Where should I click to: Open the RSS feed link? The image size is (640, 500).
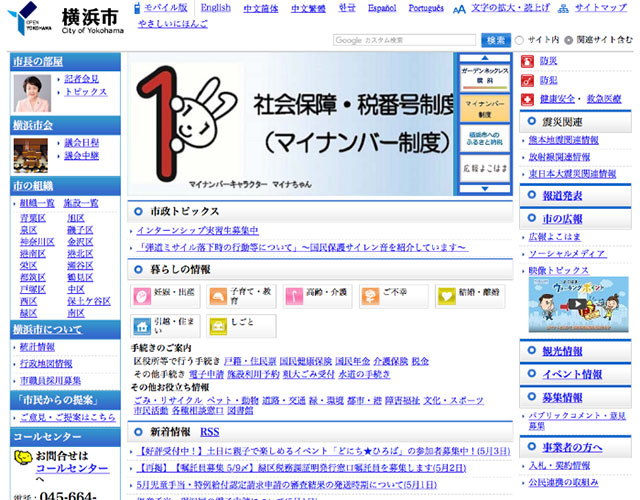tap(210, 432)
